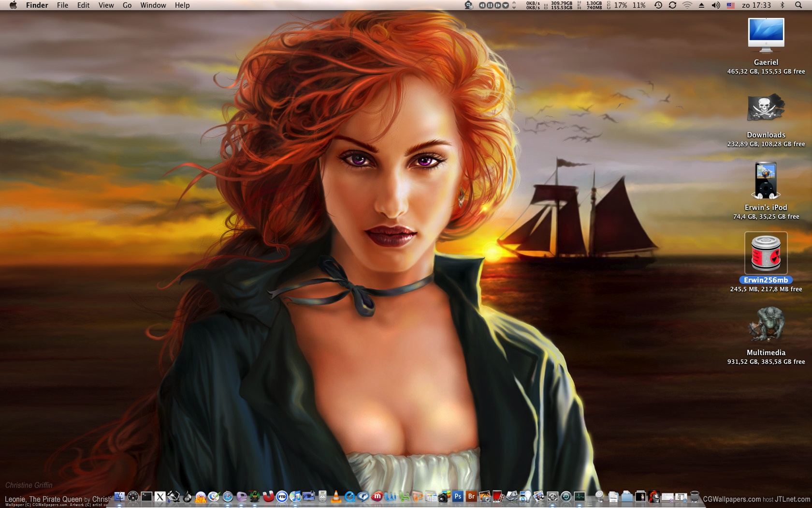Open System Preferences from the Dock
This screenshot has height=508, width=812.
[552, 497]
